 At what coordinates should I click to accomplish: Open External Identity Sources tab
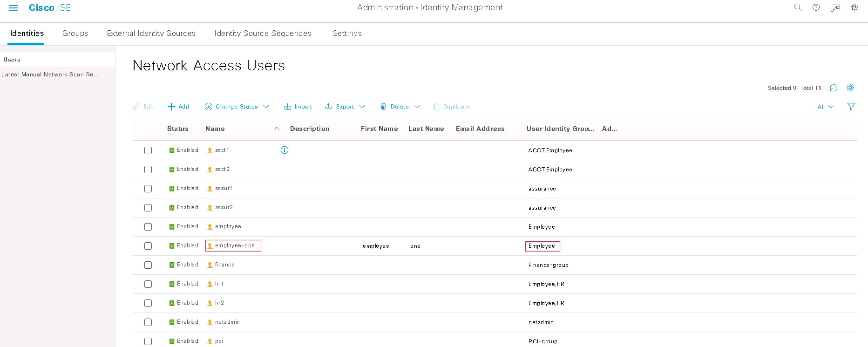[x=151, y=33]
